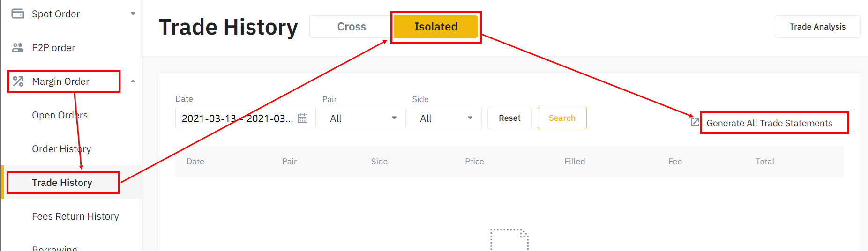
Task: Open the date range calendar icon
Action: 303,118
